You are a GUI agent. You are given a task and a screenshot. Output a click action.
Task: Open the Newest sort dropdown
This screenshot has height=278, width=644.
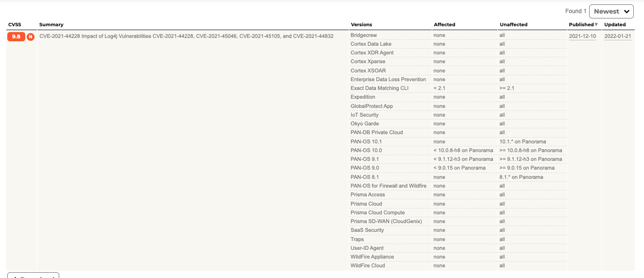(x=611, y=11)
